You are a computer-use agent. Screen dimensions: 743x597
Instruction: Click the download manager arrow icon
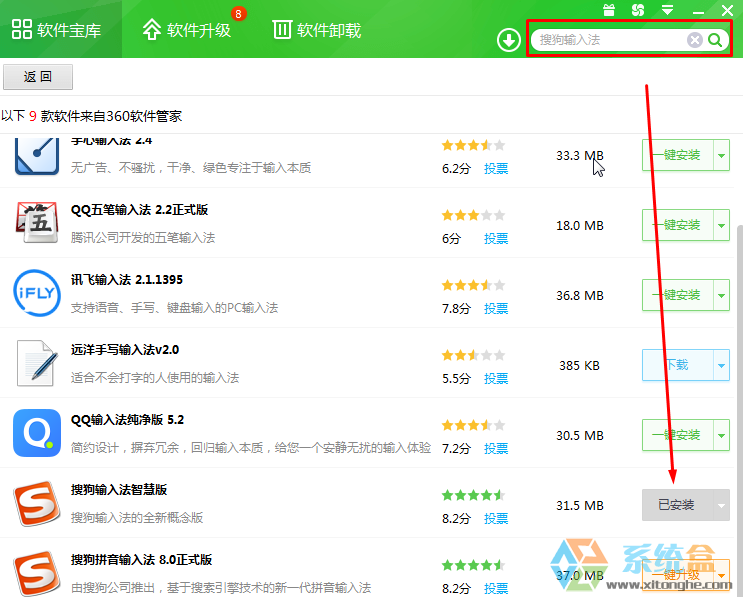click(508, 40)
